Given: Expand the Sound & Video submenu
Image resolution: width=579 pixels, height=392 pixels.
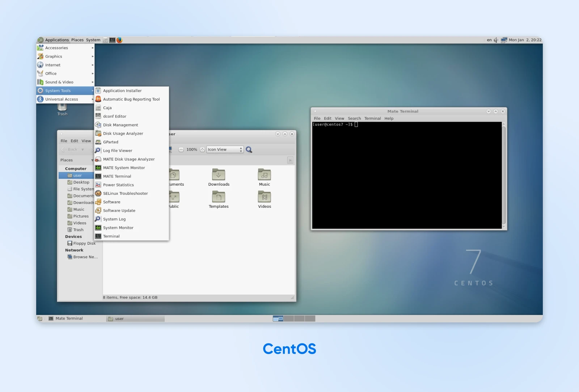Looking at the screenshot, I should coord(65,82).
